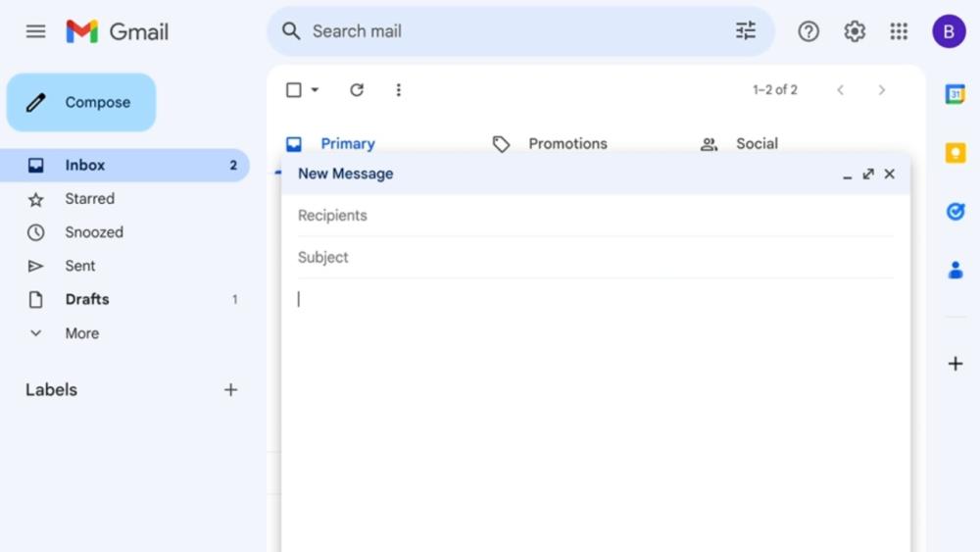Expand the select dropdown arrow beside checkbox
This screenshot has height=552, width=980.
click(x=315, y=90)
